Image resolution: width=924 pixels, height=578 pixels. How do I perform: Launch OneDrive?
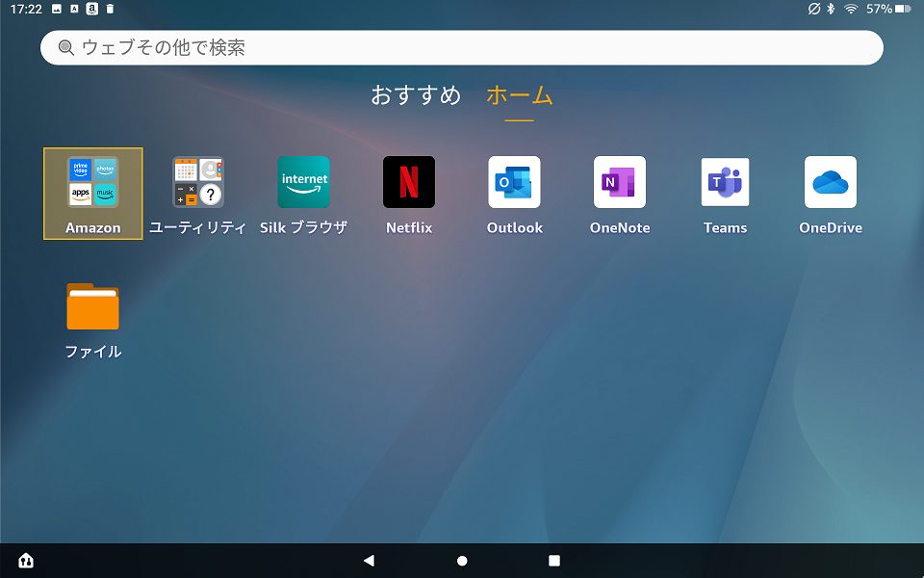click(x=830, y=182)
